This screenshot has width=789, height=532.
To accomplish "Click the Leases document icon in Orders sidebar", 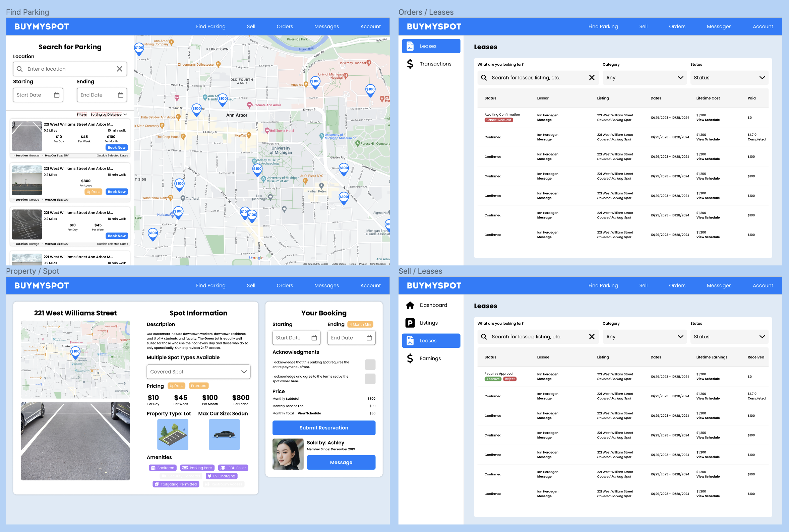I will [x=410, y=46].
